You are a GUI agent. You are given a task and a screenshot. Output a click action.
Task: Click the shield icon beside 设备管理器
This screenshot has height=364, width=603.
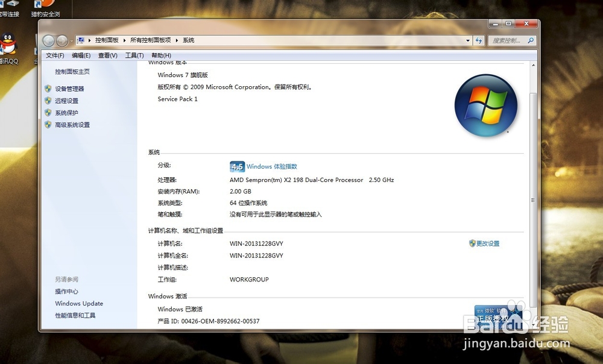(48, 89)
